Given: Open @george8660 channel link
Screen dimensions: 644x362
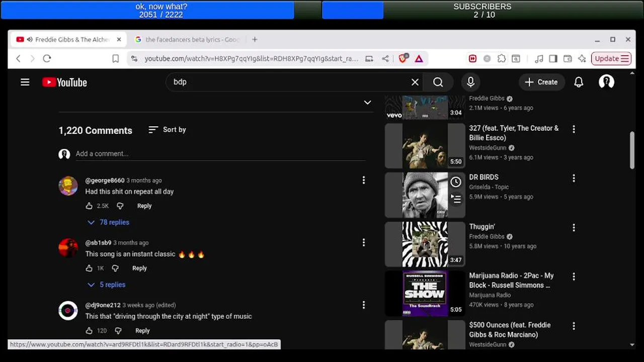Looking at the screenshot, I should click(105, 180).
